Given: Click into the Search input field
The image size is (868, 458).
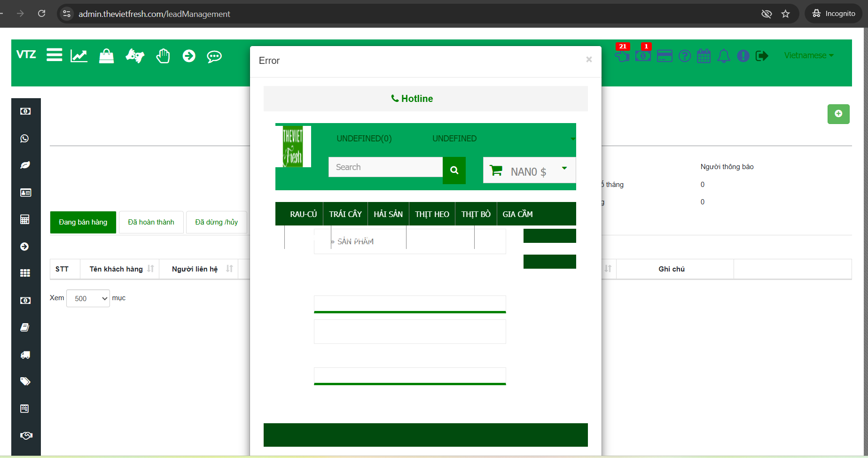Looking at the screenshot, I should click(x=385, y=167).
